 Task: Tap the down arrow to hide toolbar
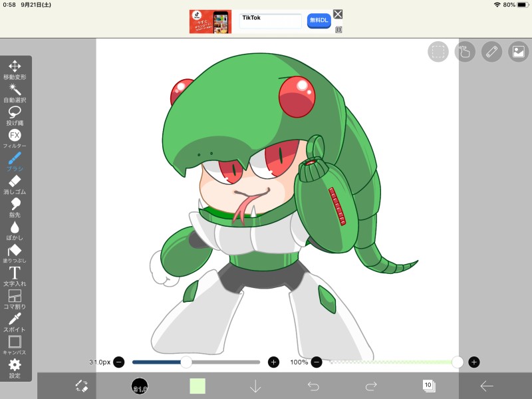[255, 386]
